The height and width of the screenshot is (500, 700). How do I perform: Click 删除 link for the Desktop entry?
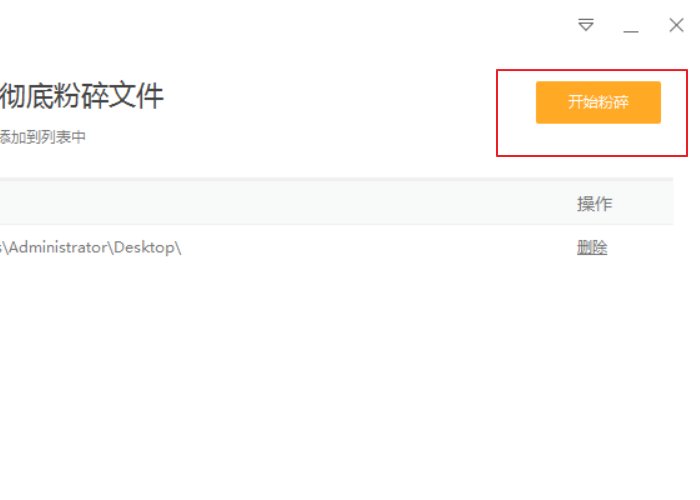(592, 248)
